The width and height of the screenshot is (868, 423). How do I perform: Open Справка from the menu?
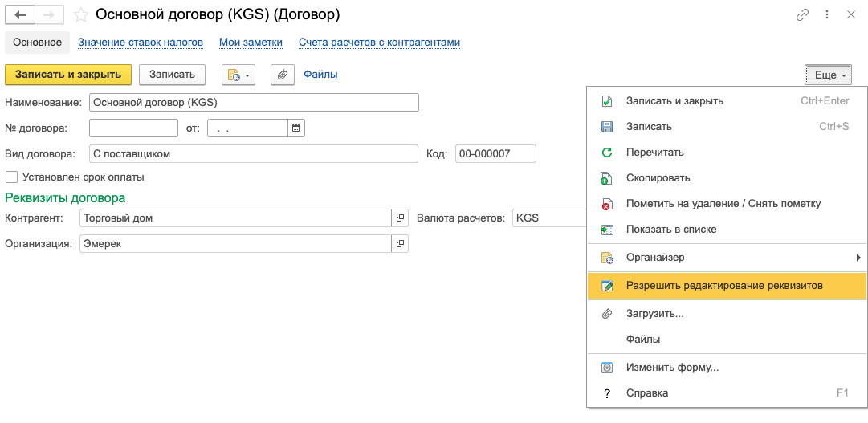727,393
